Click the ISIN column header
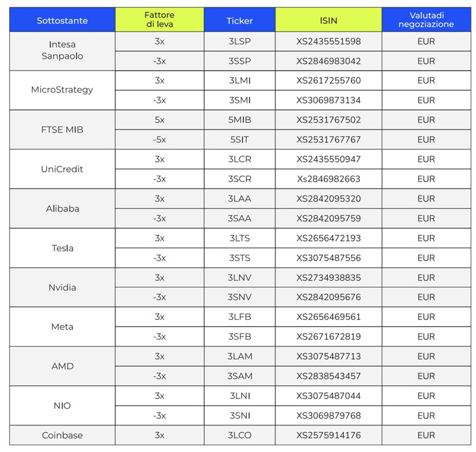Viewport: 476px width, 452px height. click(x=328, y=21)
